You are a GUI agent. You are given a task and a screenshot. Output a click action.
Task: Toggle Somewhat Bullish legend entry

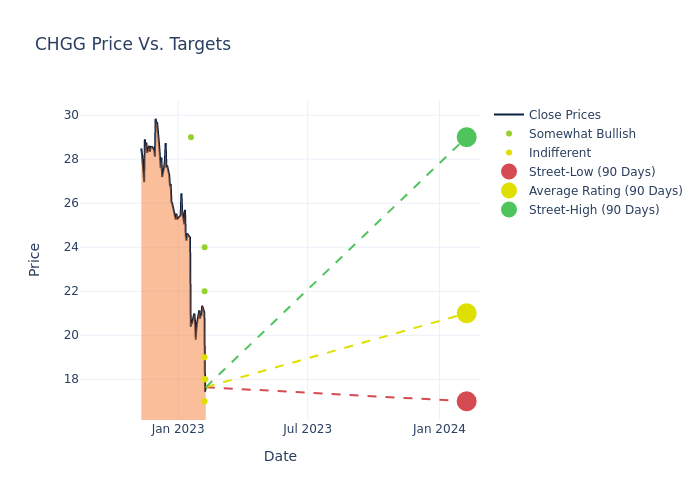[582, 134]
